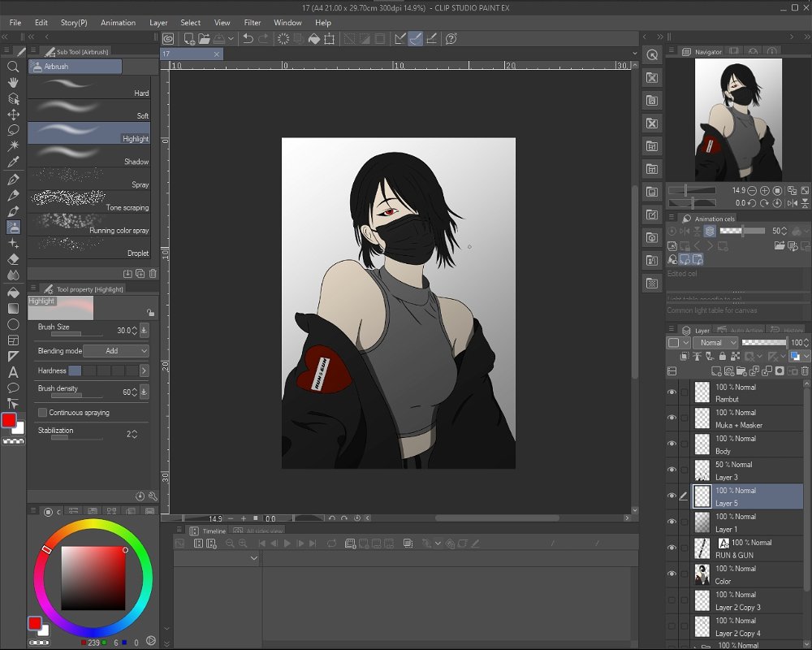Select the Hand move-canvas tool
The height and width of the screenshot is (650, 812).
click(13, 82)
